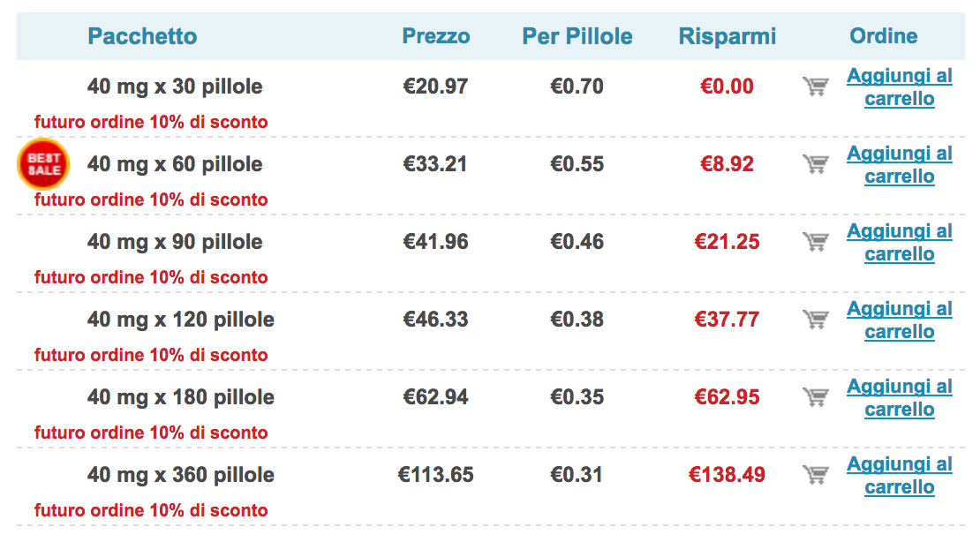Viewport: 980px width, 542px height.
Task: Add 40 mg x 30 pillole to cart
Action: pos(900,87)
